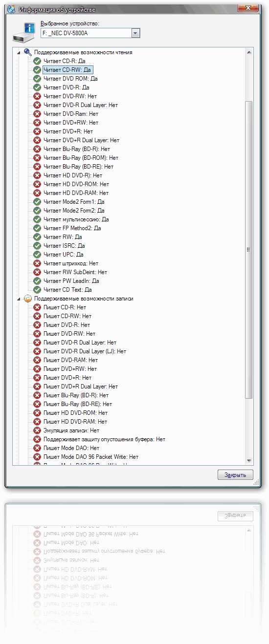Viewport: 269px width, 644px height.
Task: Click green check icon beside Читает CD Text
Action: click(37, 290)
